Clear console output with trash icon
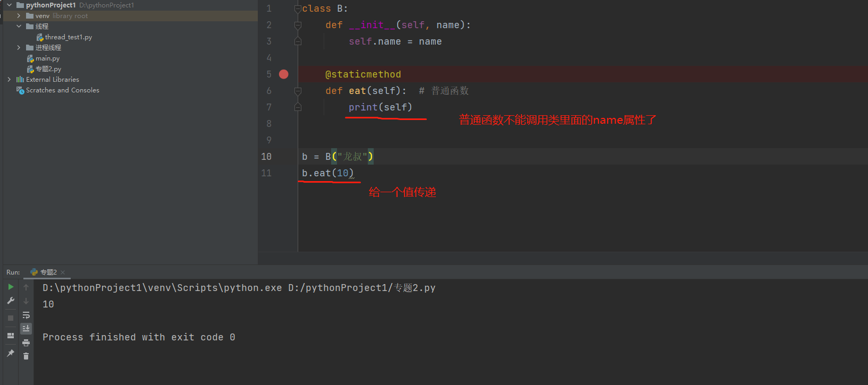This screenshot has height=385, width=868. (x=26, y=356)
